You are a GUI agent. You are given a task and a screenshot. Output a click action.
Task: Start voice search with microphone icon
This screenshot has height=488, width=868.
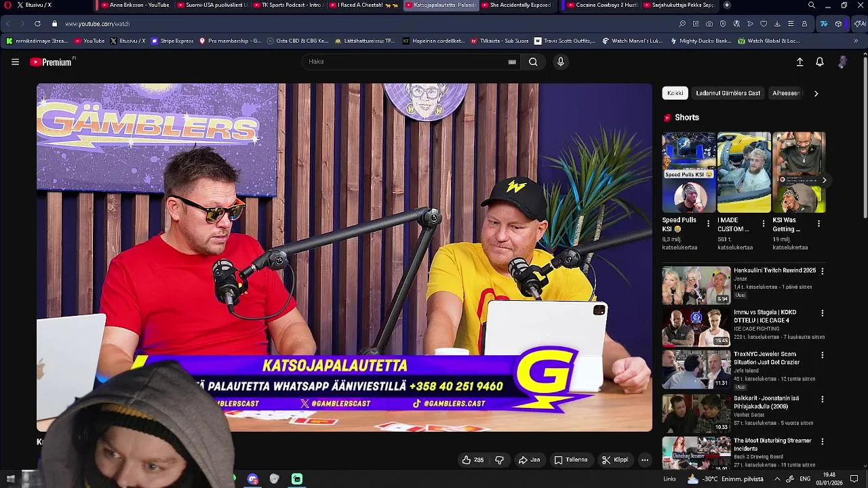pyautogui.click(x=560, y=62)
